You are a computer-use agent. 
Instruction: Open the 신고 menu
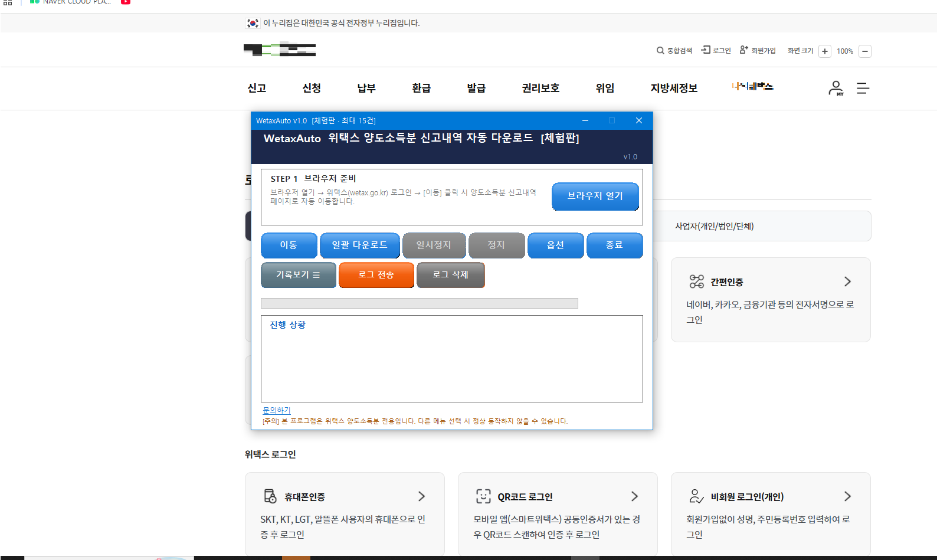pyautogui.click(x=257, y=88)
